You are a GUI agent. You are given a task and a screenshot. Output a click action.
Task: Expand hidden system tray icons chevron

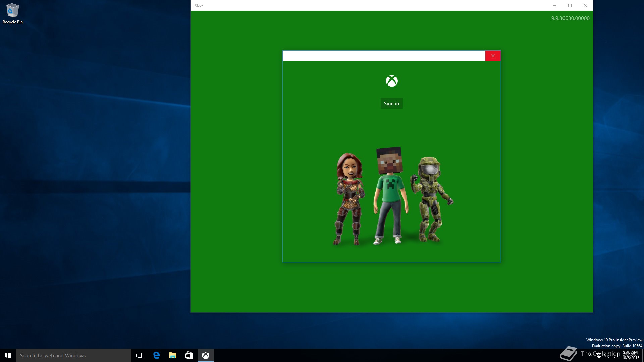click(x=590, y=355)
